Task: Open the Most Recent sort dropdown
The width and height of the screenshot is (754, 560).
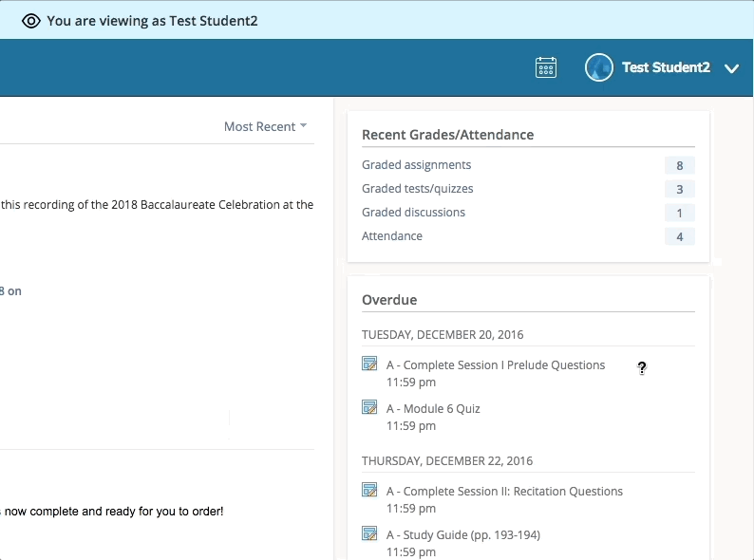Action: pyautogui.click(x=265, y=126)
